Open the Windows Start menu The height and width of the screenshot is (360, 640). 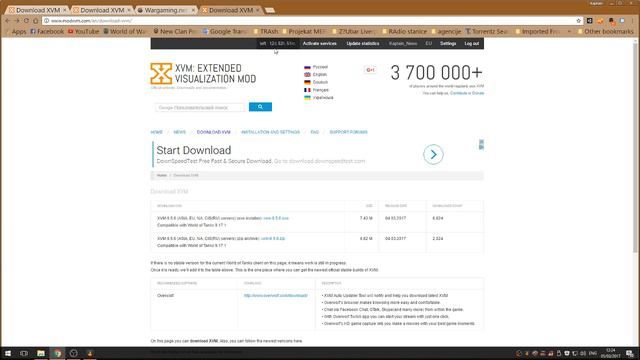tap(7, 353)
